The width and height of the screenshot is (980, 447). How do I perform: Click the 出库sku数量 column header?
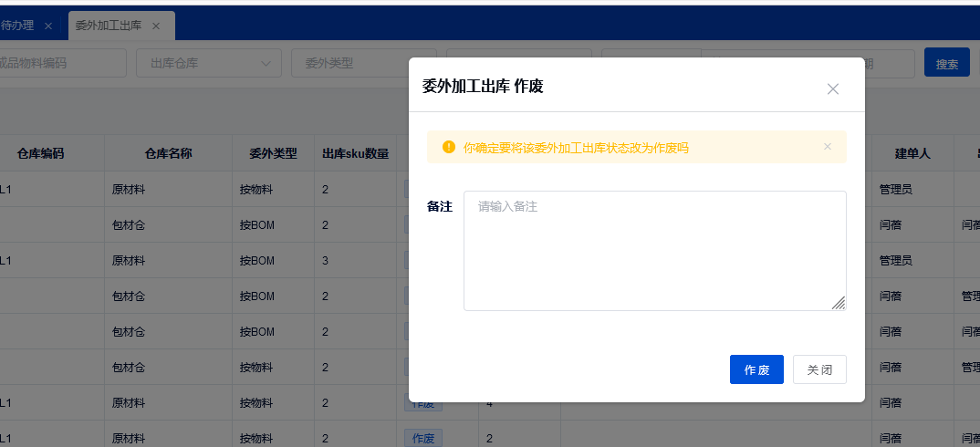355,153
